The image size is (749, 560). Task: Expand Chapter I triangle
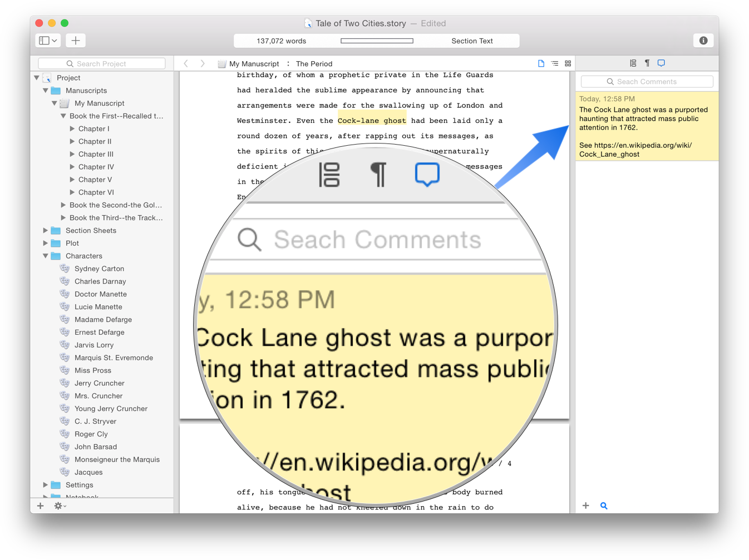(x=72, y=128)
